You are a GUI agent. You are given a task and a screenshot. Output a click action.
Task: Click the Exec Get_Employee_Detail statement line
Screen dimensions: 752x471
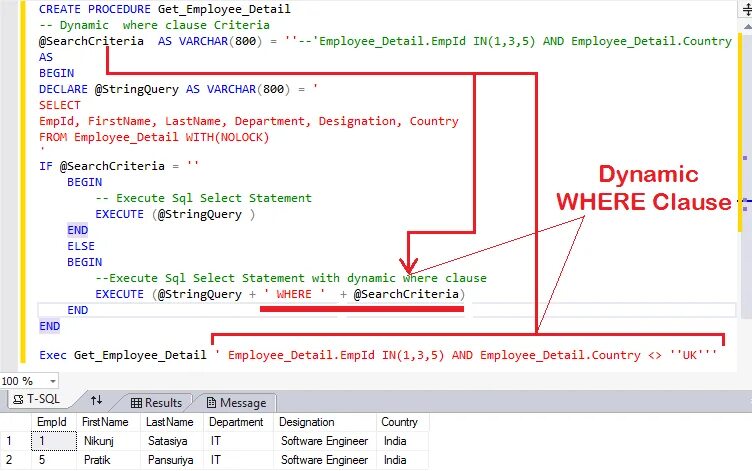(378, 355)
